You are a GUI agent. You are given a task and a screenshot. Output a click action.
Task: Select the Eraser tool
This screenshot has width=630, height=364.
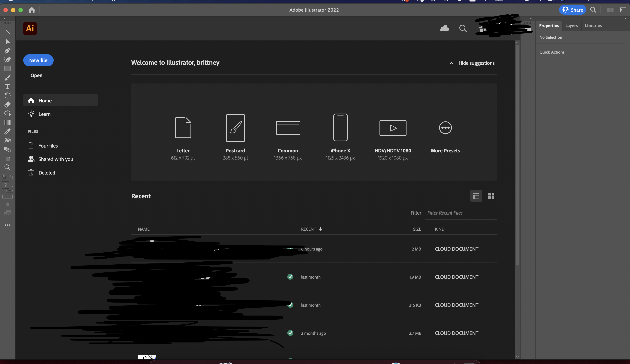(7, 104)
